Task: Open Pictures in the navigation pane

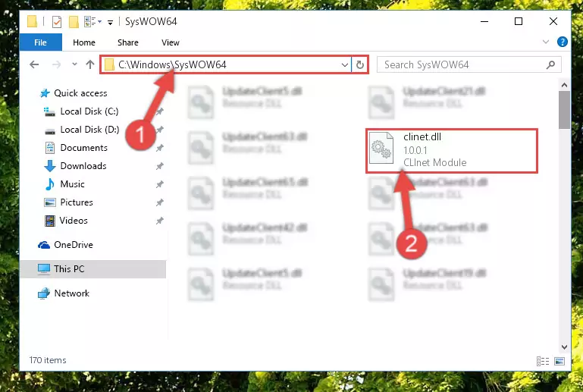Action: coord(77,202)
